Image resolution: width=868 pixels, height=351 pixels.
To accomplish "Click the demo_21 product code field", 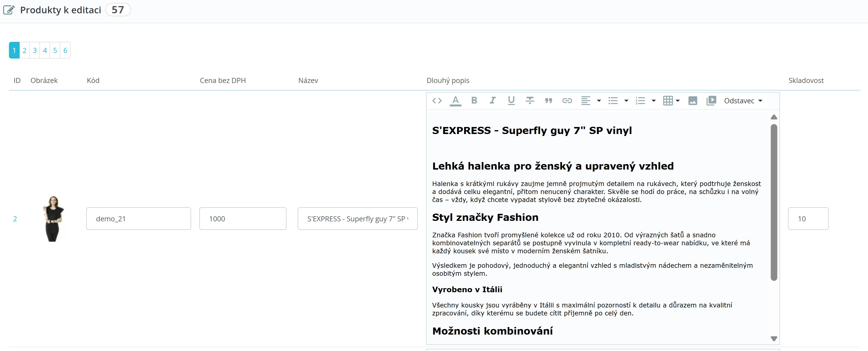I will point(139,219).
